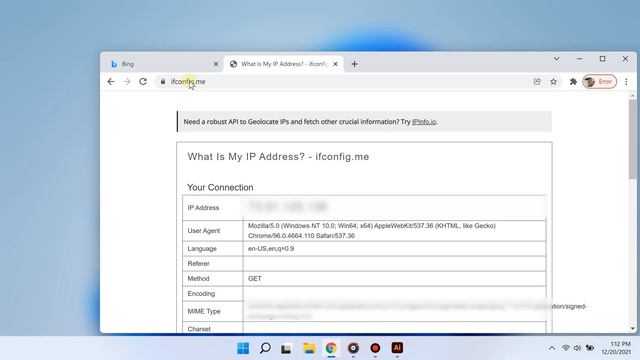Select the MIME Type row label
The height and width of the screenshot is (360, 640).
pyautogui.click(x=204, y=311)
